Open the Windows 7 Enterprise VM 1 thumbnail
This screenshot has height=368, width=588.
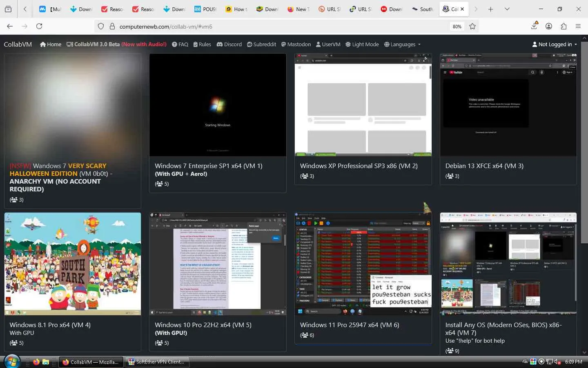(218, 105)
